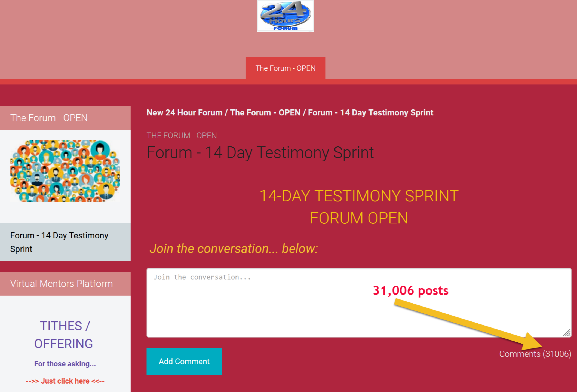Click inside Join the conversation text box
Image resolution: width=577 pixels, height=392 pixels.
pos(359,303)
